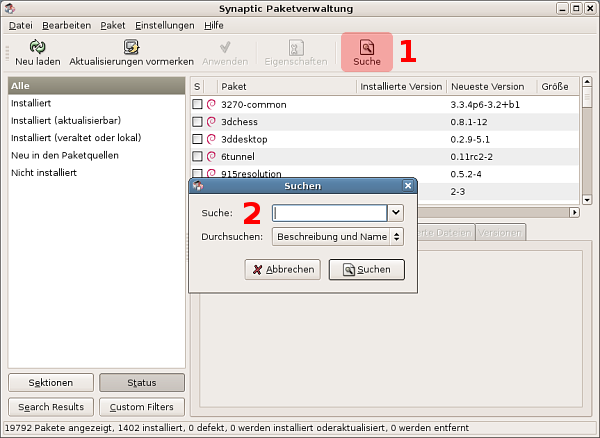Click the Suchen button in dialog
The image size is (600, 438).
coord(367,270)
